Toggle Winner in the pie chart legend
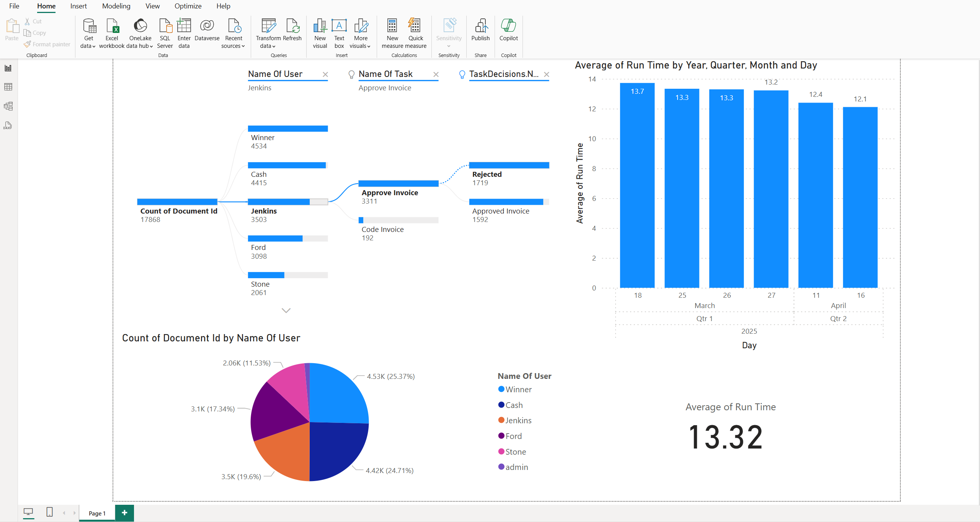 (x=518, y=389)
